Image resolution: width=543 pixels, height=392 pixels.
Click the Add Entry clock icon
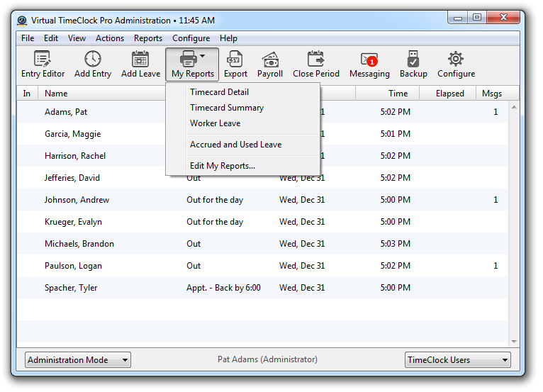[92, 59]
